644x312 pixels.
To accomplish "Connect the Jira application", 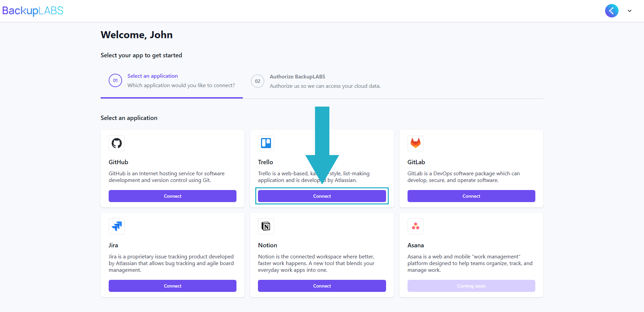I will [172, 286].
